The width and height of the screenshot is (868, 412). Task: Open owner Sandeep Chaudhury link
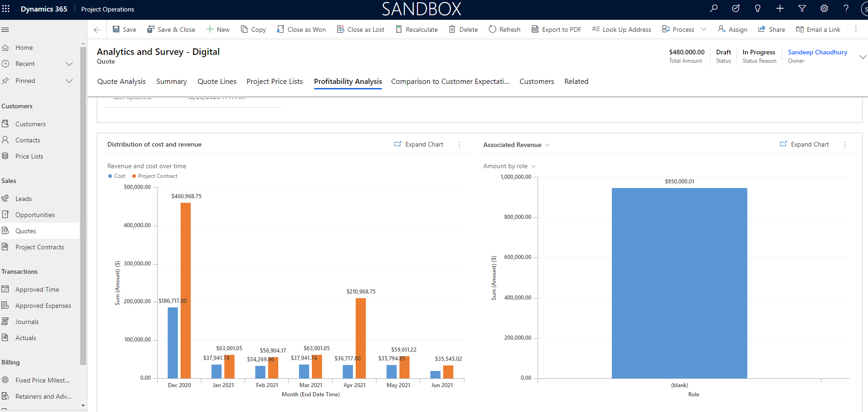click(x=817, y=52)
